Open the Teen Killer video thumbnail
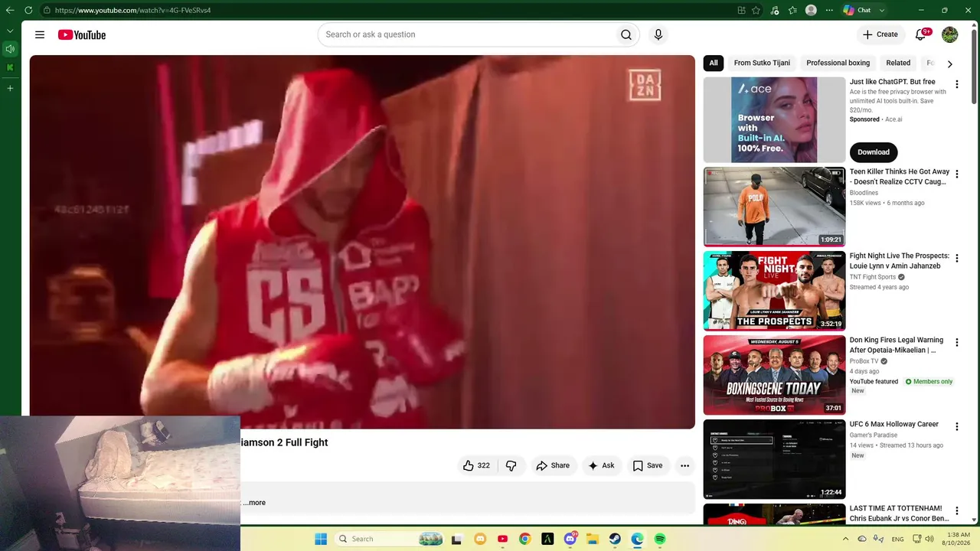The width and height of the screenshot is (980, 551). click(774, 207)
